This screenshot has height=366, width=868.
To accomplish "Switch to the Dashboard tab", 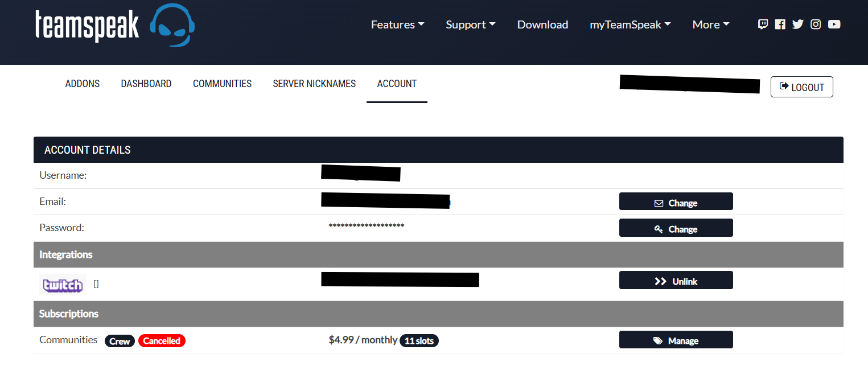I will point(146,84).
